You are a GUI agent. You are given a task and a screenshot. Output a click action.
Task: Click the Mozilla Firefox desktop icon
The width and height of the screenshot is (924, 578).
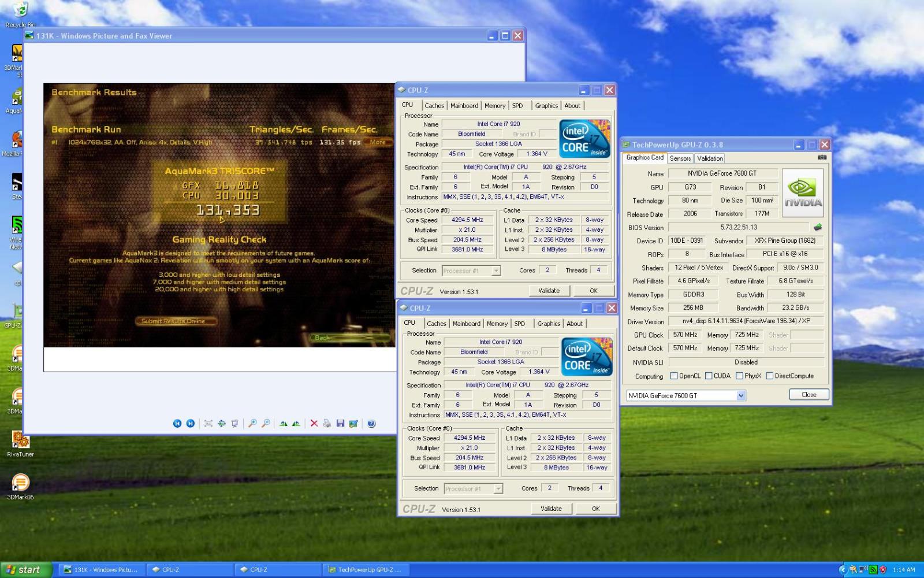16,143
